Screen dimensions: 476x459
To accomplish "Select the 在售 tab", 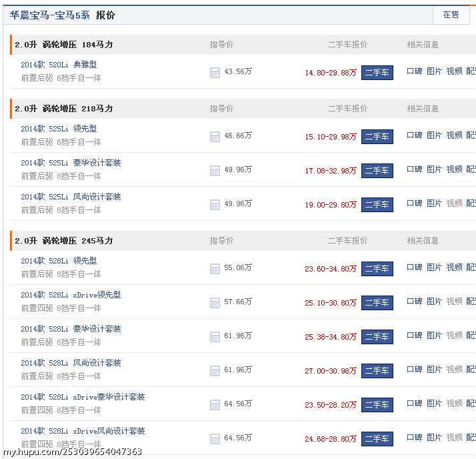I will tap(451, 15).
